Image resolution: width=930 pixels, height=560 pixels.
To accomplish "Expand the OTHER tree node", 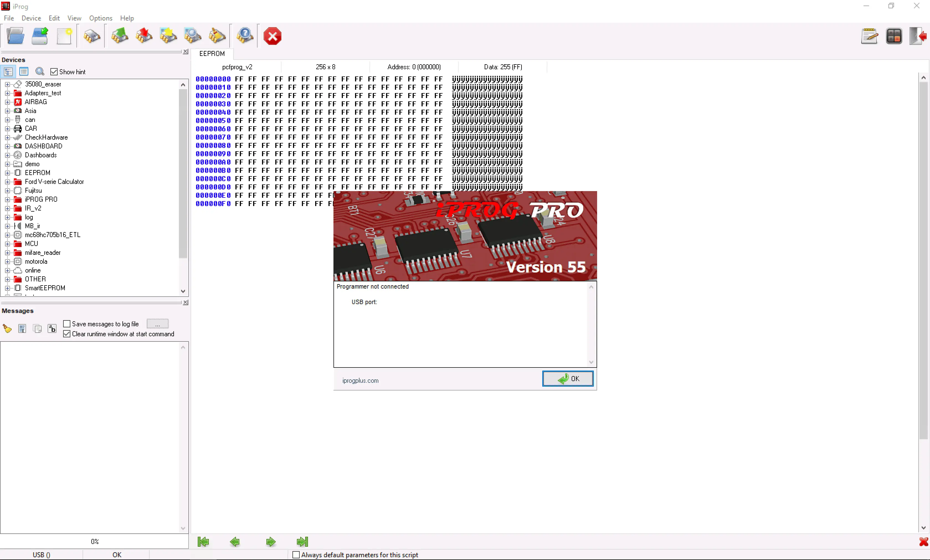I will (x=7, y=279).
